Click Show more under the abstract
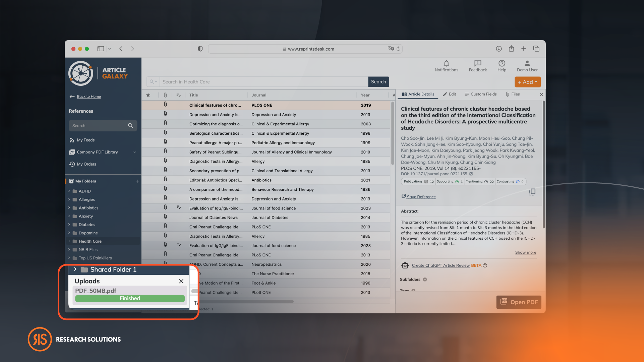 point(525,252)
